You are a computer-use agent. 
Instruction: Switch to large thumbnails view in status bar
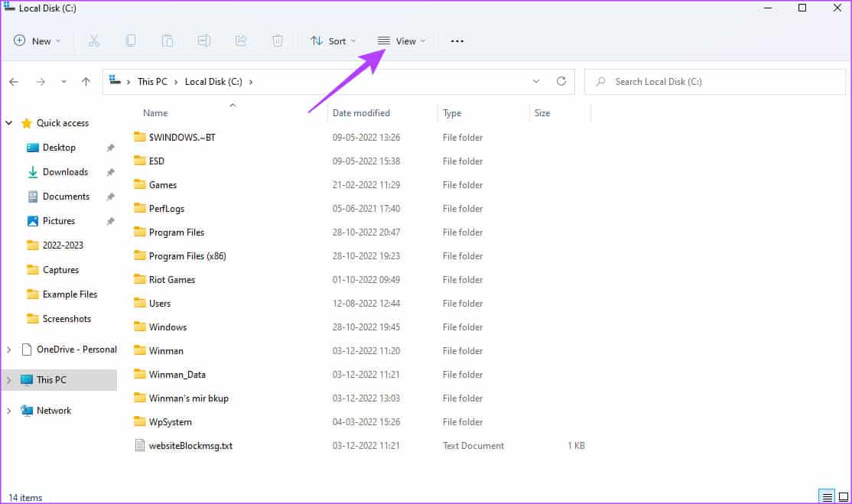(844, 497)
